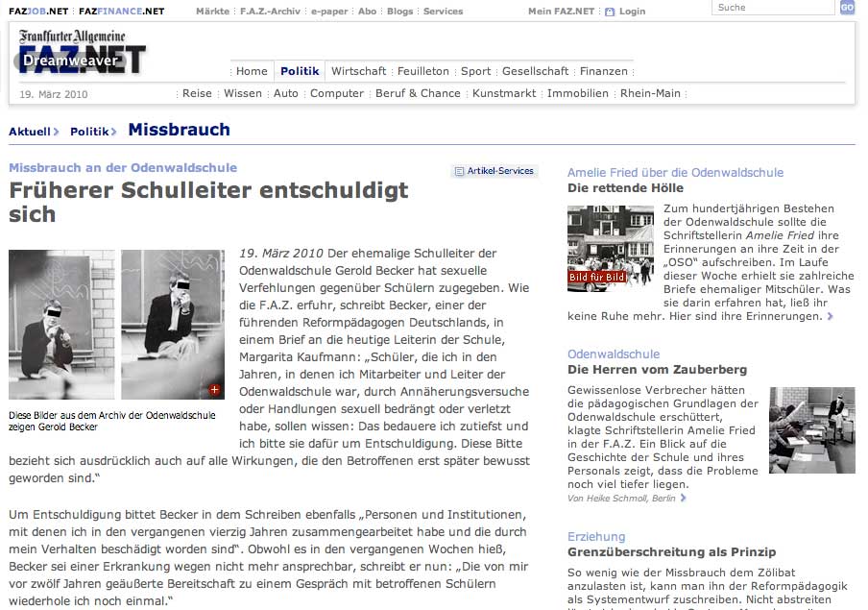Click the FAZ.NET logo

(83, 52)
